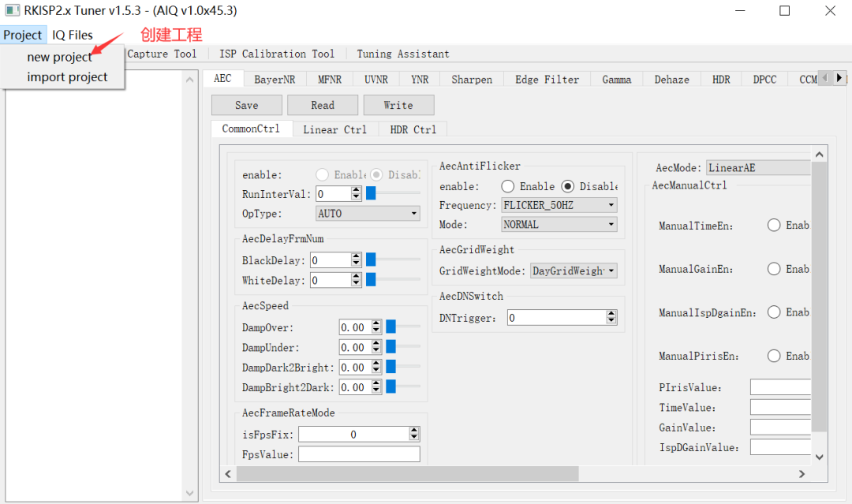Open the Dehaze module tab
Screen dimensions: 852x504
(x=671, y=80)
